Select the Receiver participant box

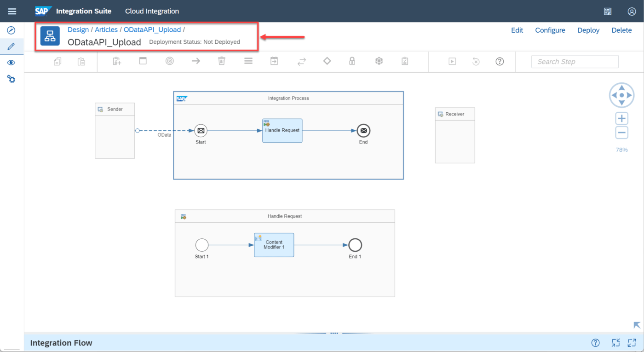[x=455, y=135]
